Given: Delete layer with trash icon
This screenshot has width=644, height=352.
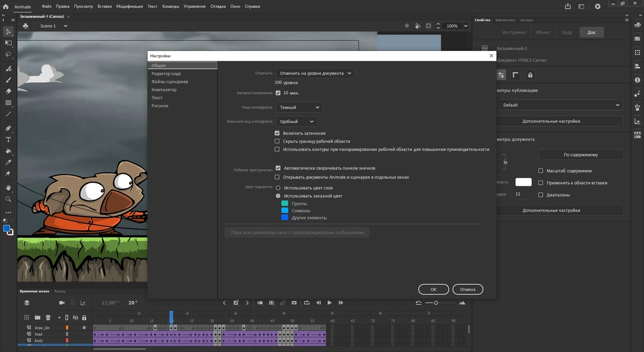Looking at the screenshot, I should 48,318.
